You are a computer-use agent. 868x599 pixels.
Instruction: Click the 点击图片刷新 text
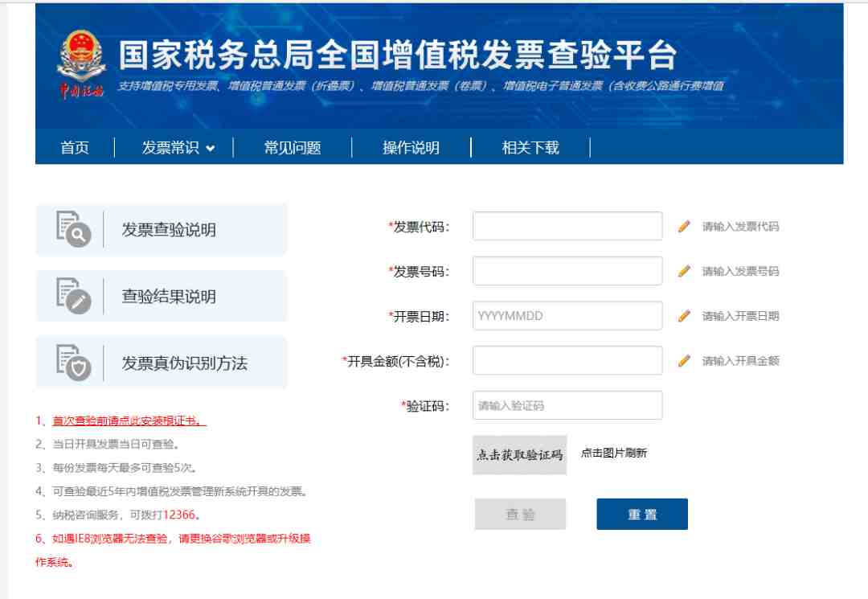(x=614, y=453)
